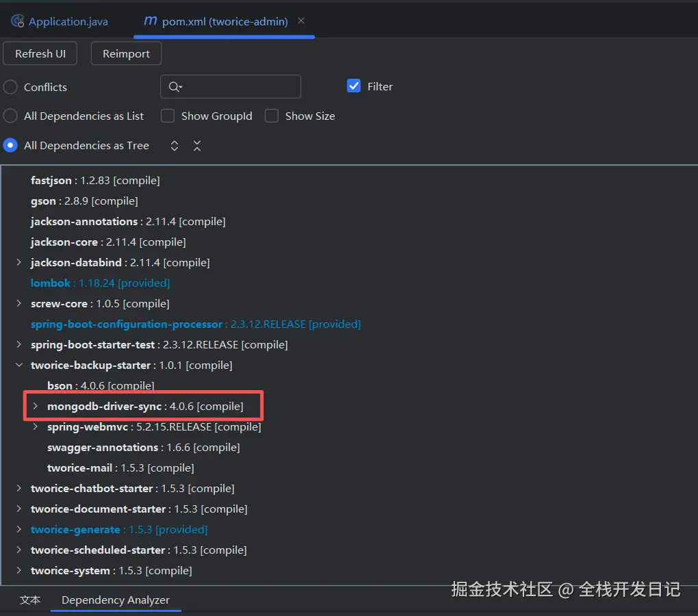Select tworice-system : 1.5.3 text
The image size is (698, 616).
(x=112, y=570)
